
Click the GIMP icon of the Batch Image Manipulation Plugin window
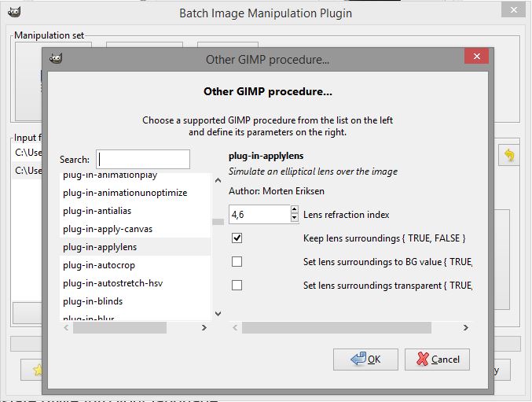[14, 13]
